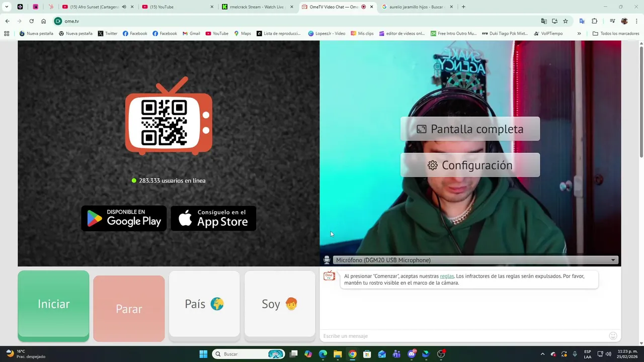Screen dimensions: 644x362
Task: Click the OmeTV avatar next to rules message
Action: pyautogui.click(x=329, y=276)
